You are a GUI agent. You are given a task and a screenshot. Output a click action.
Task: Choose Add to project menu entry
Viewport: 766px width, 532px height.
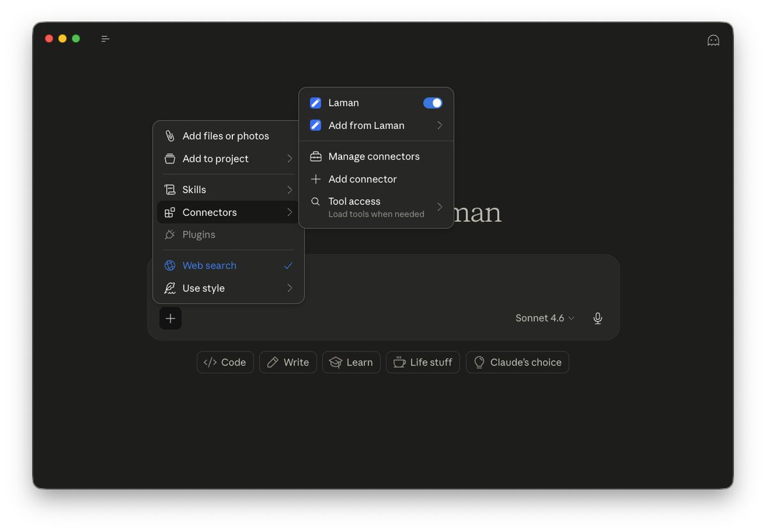229,159
